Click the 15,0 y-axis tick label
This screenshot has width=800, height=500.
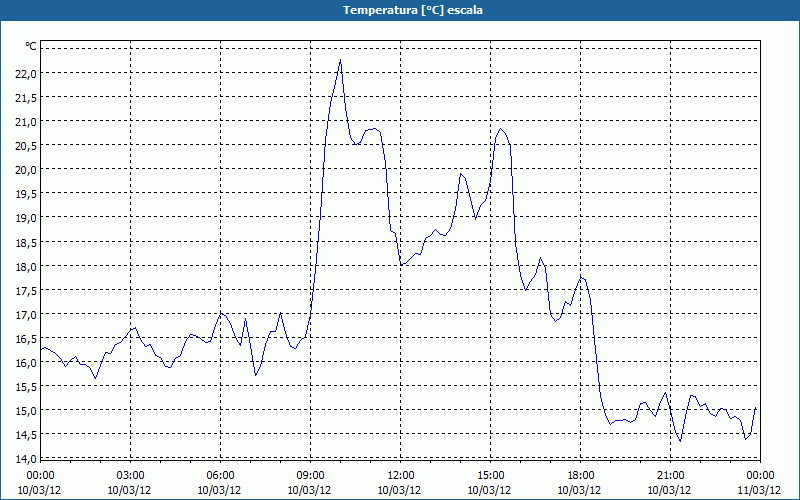click(x=26, y=411)
